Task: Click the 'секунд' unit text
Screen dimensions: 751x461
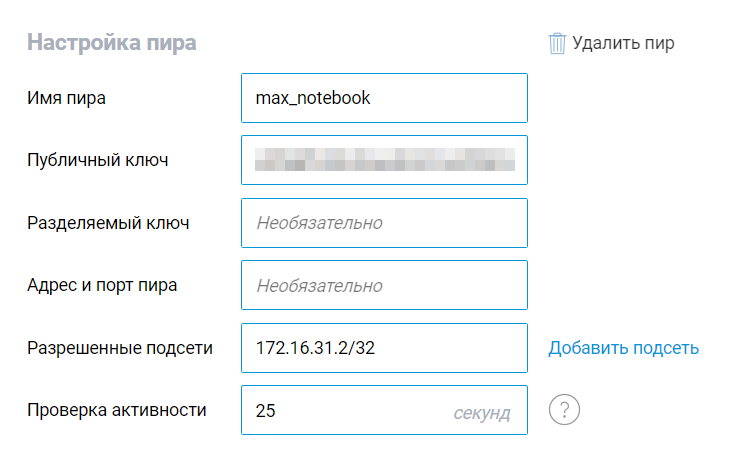Action: click(482, 413)
